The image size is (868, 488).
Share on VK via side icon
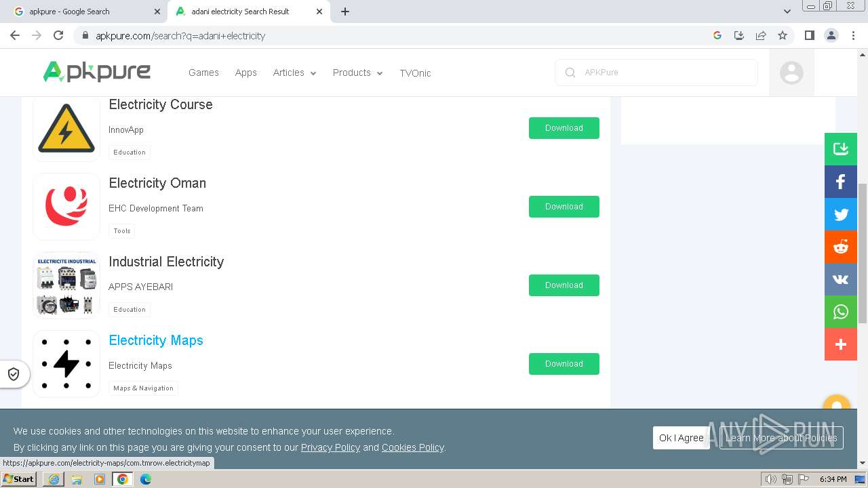pyautogui.click(x=841, y=279)
